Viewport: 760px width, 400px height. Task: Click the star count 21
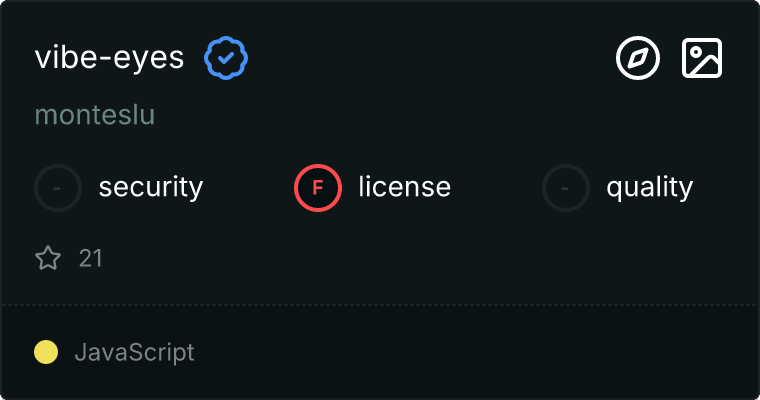(91, 259)
